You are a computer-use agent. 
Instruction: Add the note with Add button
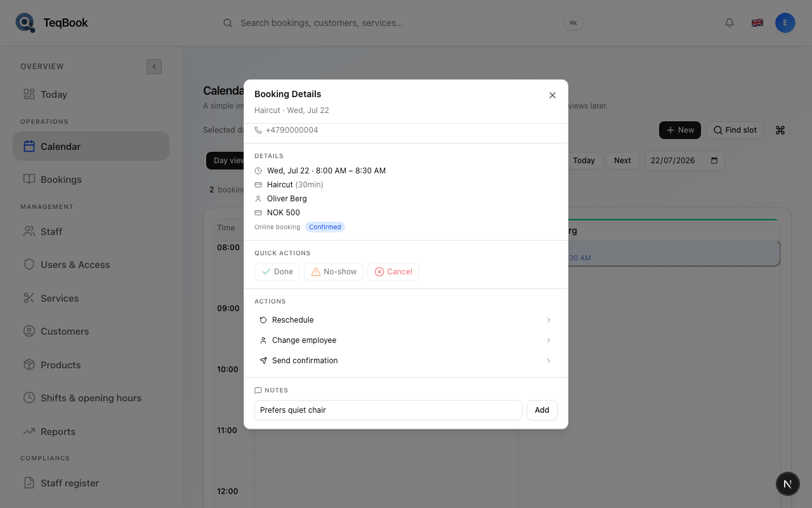(x=542, y=410)
